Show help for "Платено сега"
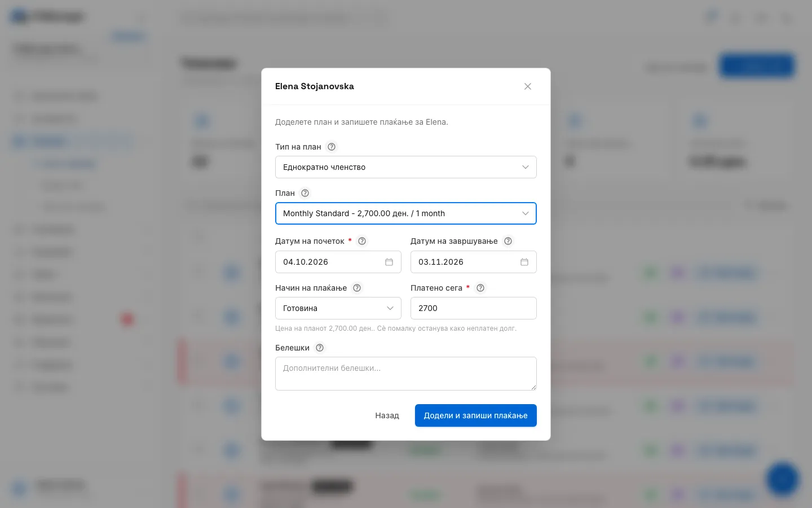812x508 pixels. 480,288
